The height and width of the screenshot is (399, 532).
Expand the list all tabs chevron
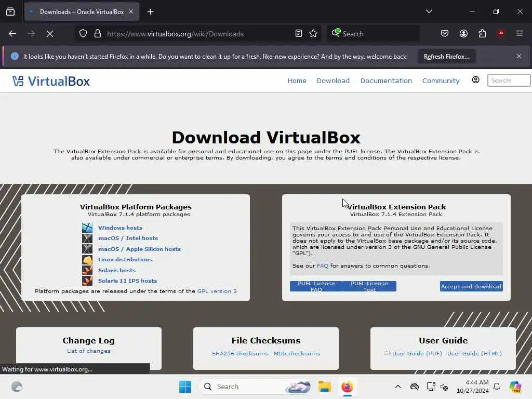429,11
